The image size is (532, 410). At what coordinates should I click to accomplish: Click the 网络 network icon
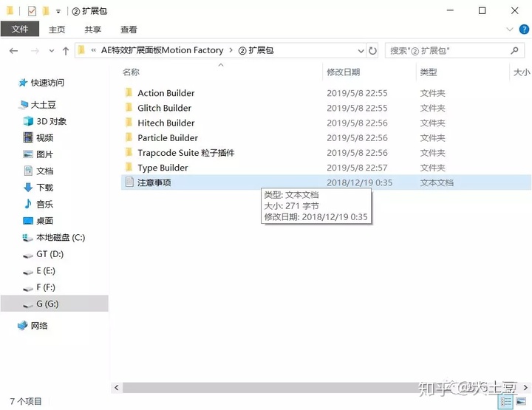[x=23, y=326]
